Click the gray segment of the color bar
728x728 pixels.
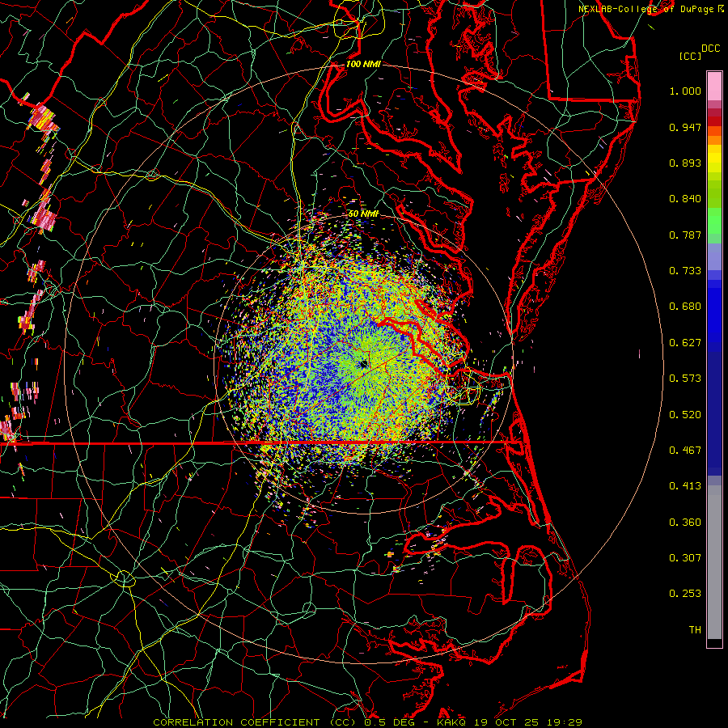pos(714,562)
